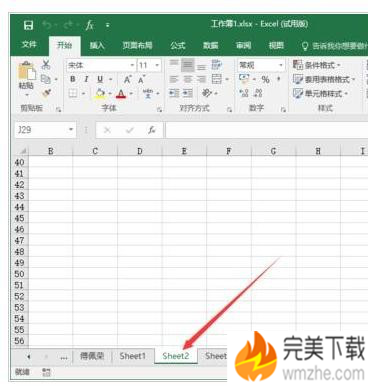
Task: Click the previous sheet scroll arrow
Action: 29,357
